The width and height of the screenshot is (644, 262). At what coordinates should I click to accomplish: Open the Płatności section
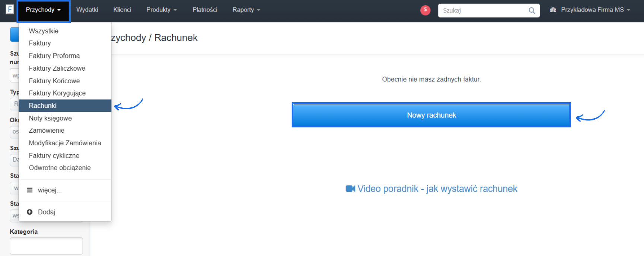tap(205, 10)
